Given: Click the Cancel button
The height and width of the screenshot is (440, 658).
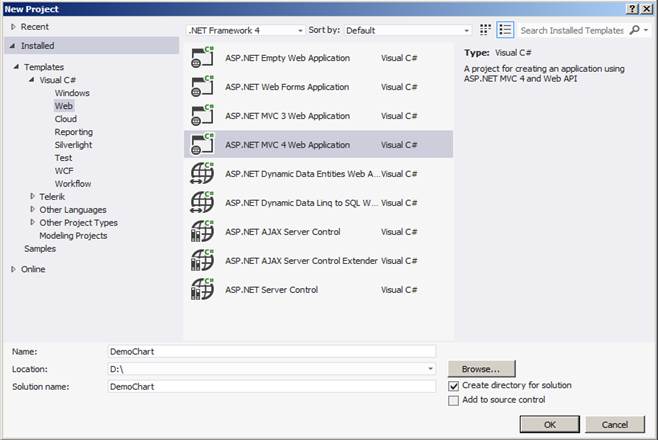Looking at the screenshot, I should coord(615,424).
